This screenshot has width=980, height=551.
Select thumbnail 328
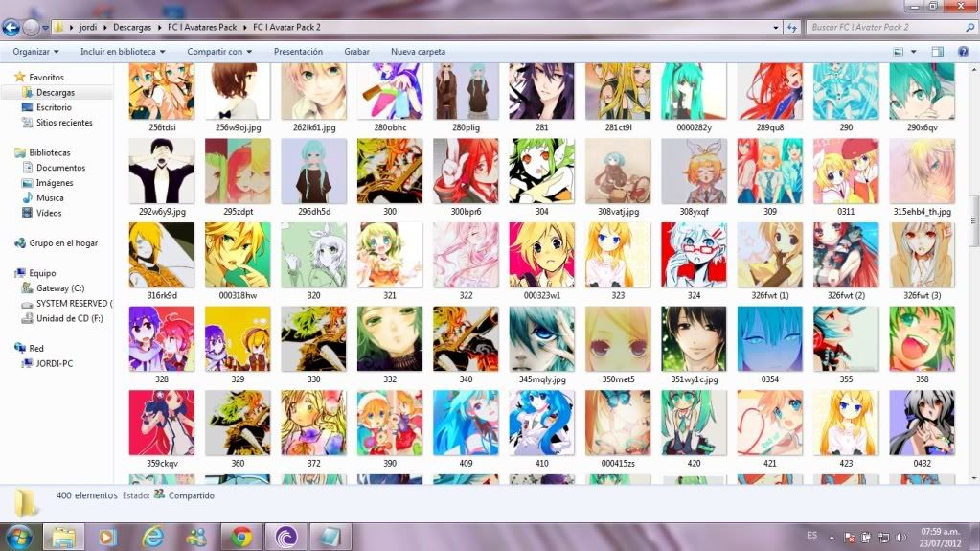tap(162, 338)
